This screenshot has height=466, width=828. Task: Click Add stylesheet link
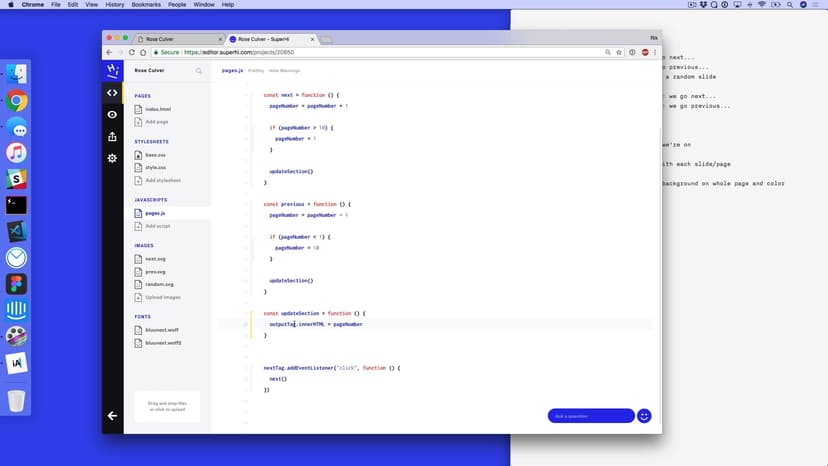click(x=162, y=181)
